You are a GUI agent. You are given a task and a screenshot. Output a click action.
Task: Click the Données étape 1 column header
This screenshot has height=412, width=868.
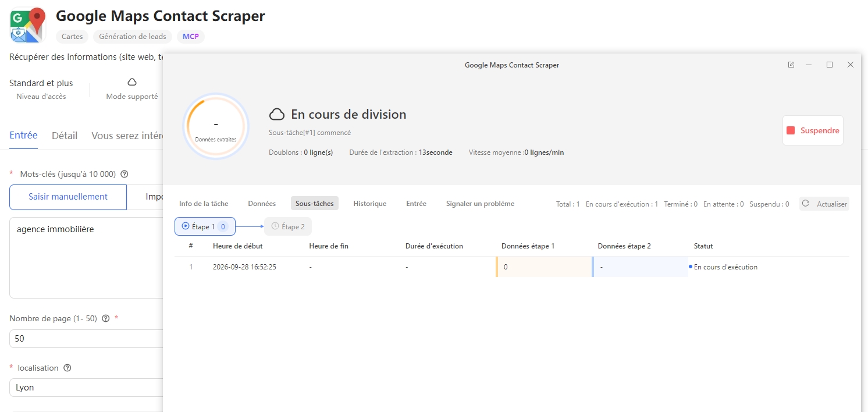point(528,246)
